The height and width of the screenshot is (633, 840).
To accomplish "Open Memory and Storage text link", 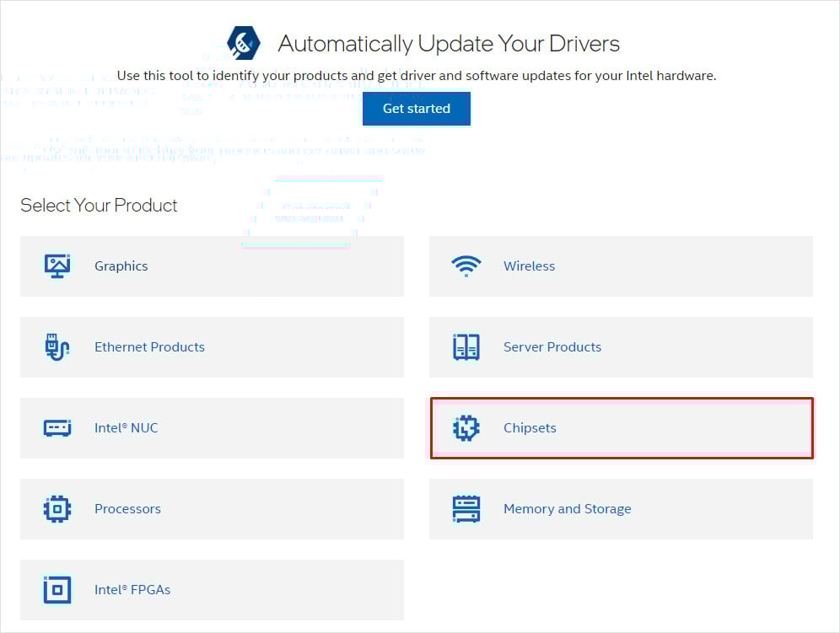I will (x=567, y=509).
